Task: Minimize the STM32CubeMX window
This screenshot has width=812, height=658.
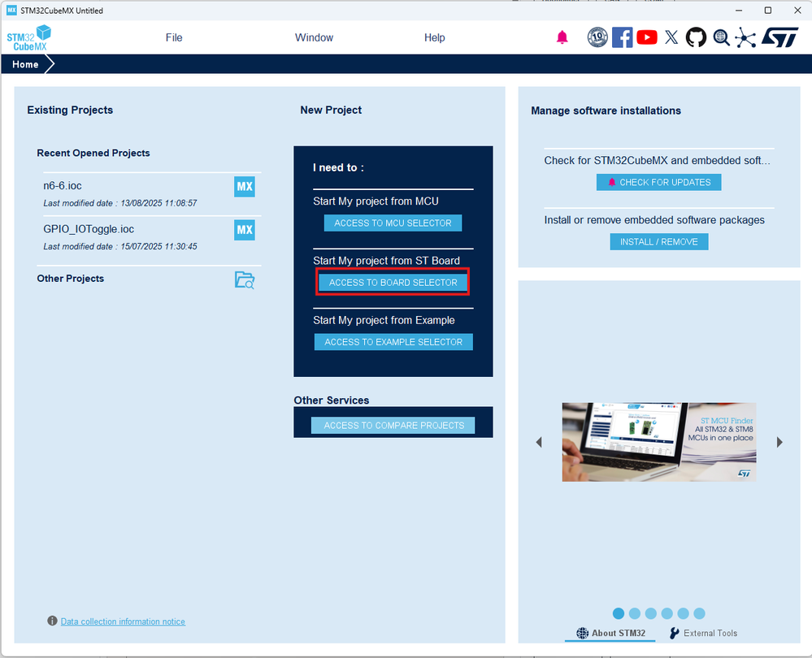Action: tap(739, 11)
